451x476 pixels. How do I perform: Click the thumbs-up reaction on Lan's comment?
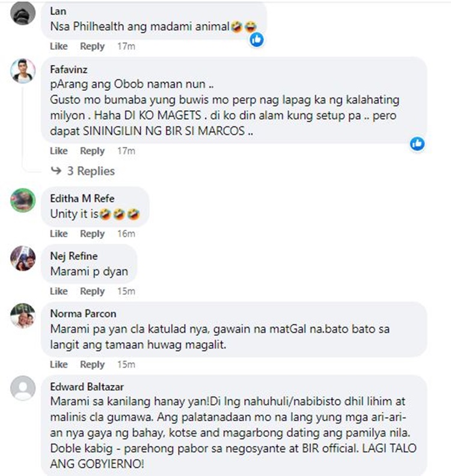(257, 40)
